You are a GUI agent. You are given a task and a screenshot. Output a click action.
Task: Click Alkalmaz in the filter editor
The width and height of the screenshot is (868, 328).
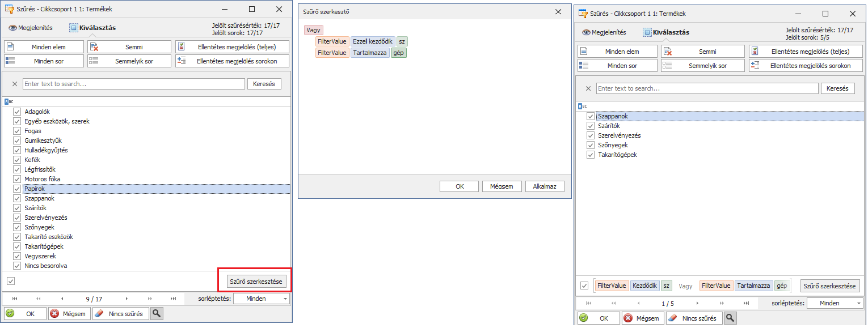(x=544, y=186)
